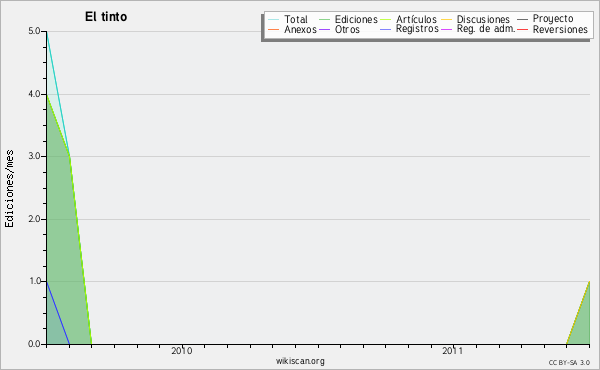Click the purple Otros legend line swatch
Screen dimensions: 600x370
[x=324, y=29]
